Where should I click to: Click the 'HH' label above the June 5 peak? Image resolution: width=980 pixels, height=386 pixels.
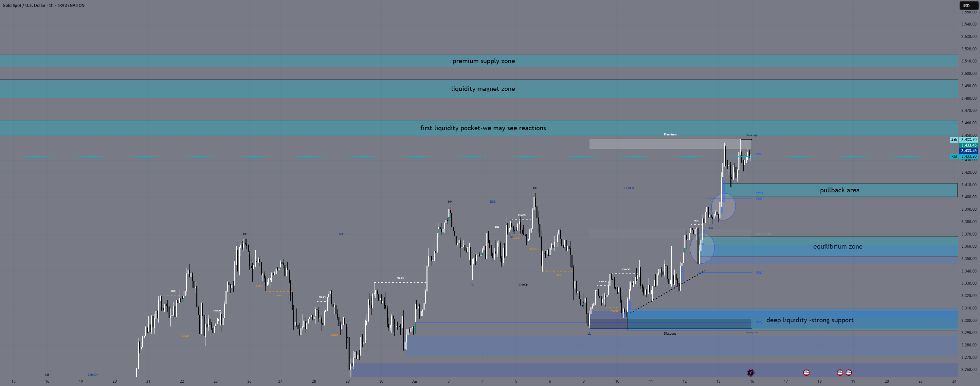point(535,188)
